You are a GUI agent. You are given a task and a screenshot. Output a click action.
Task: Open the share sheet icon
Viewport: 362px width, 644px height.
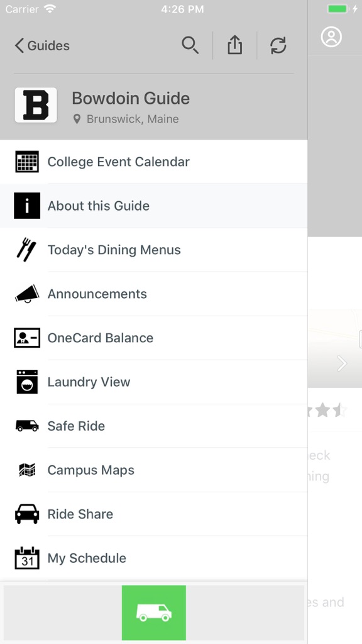click(x=235, y=45)
